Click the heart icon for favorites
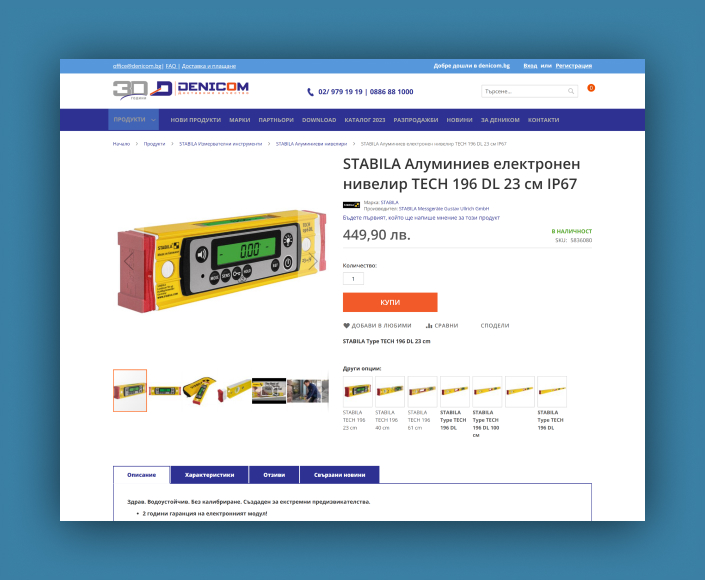The width and height of the screenshot is (705, 580). (x=346, y=326)
